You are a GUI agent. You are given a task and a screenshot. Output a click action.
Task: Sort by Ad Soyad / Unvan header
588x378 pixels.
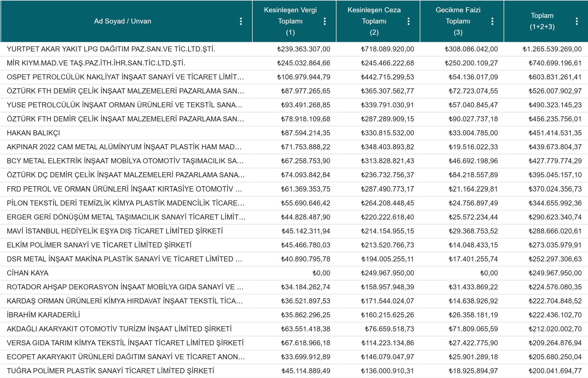122,21
